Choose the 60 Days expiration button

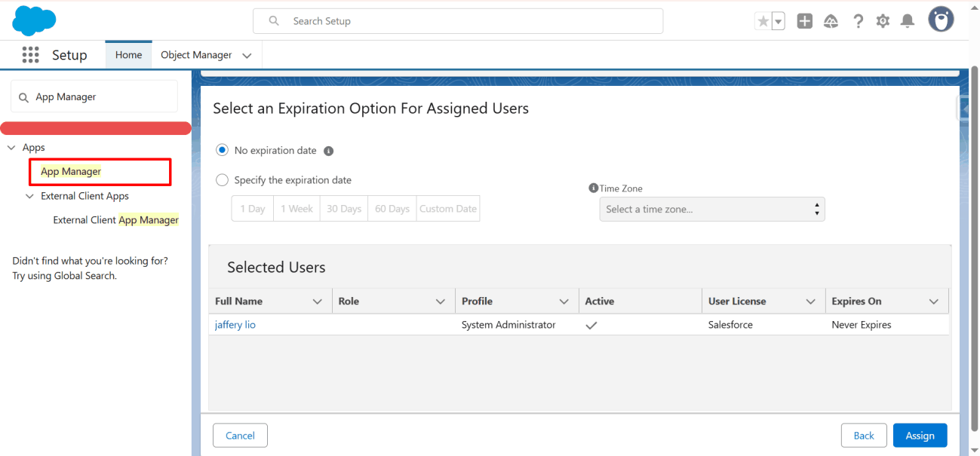(392, 209)
